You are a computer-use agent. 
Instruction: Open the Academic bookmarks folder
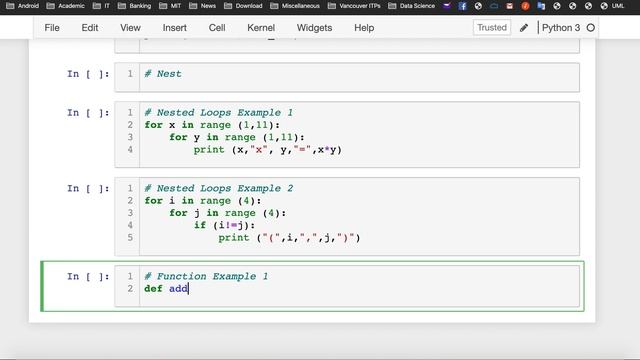65,6
